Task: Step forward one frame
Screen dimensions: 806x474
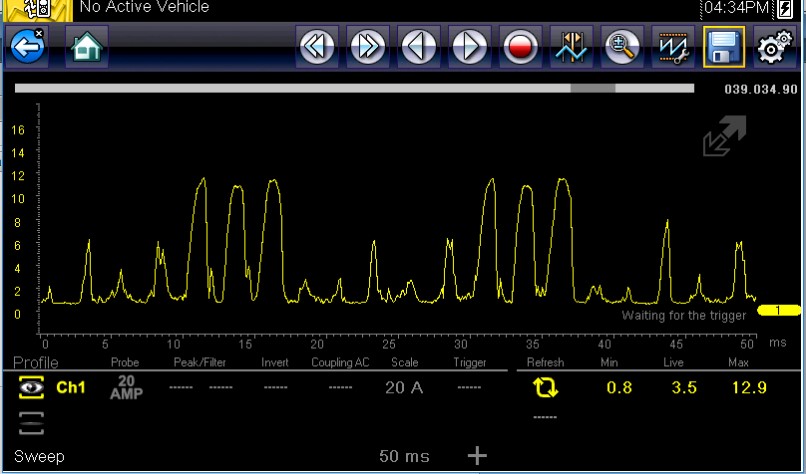Action: tap(470, 47)
